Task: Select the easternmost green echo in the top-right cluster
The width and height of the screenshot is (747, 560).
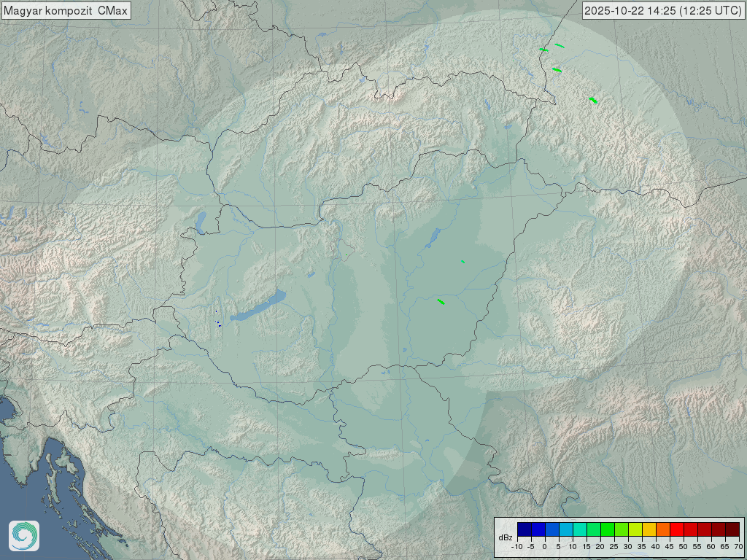Action: click(593, 100)
